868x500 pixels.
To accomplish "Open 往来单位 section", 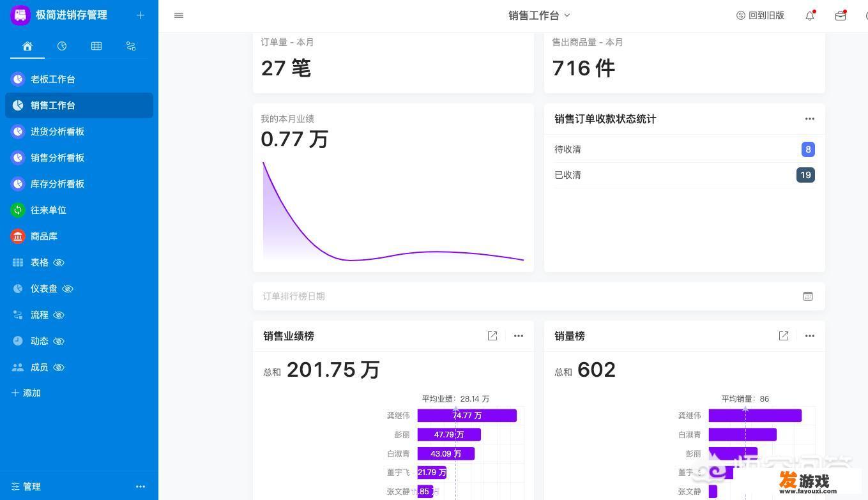I will 79,210.
